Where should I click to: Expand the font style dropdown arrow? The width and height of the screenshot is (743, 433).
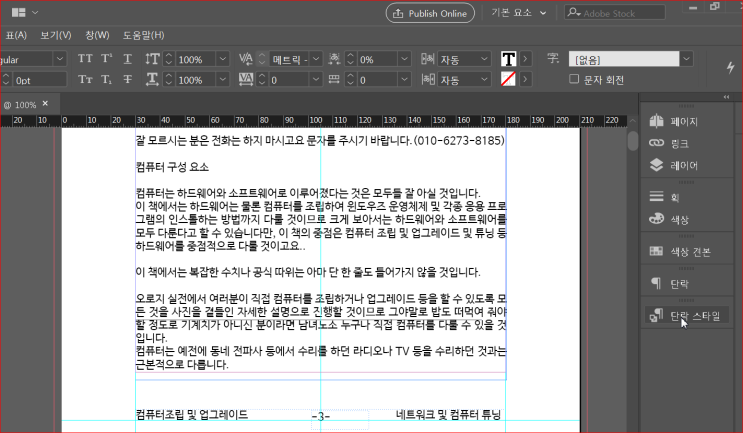click(60, 59)
